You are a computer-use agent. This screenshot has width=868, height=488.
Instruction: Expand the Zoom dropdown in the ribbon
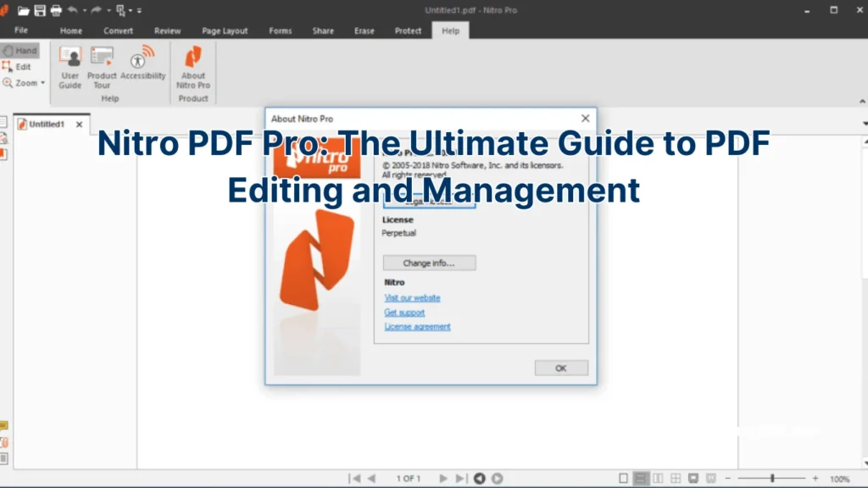coord(42,83)
